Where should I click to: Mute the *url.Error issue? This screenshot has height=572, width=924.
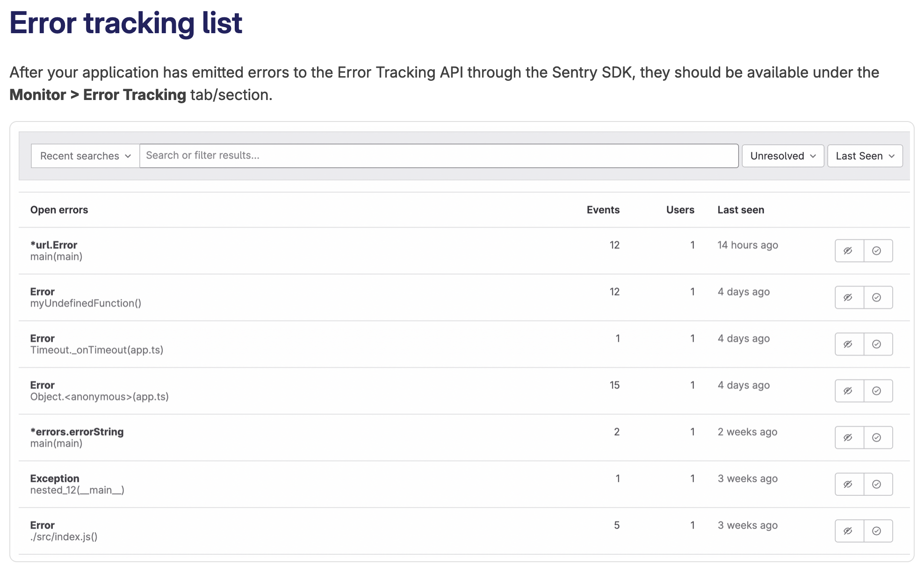click(849, 250)
